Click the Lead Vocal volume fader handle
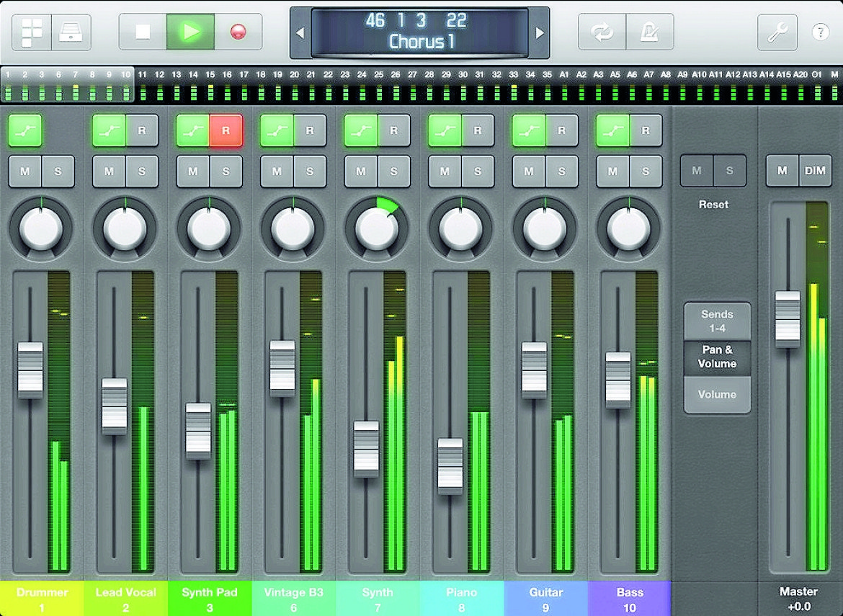843x616 pixels. 115,406
